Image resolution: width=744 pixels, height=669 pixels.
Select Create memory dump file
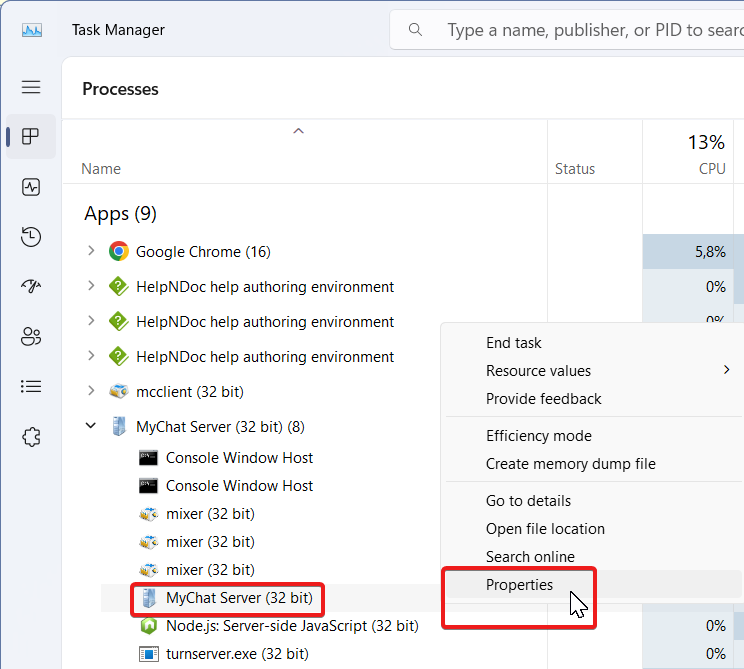coord(570,464)
